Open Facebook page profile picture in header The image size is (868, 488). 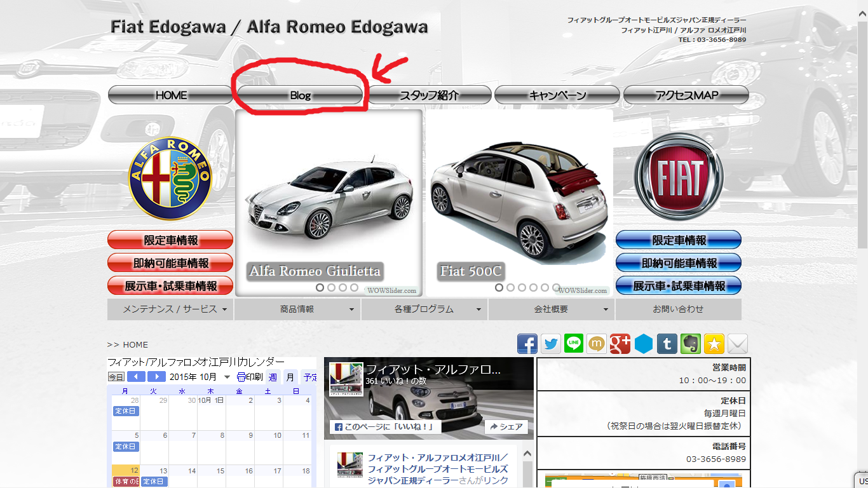346,380
